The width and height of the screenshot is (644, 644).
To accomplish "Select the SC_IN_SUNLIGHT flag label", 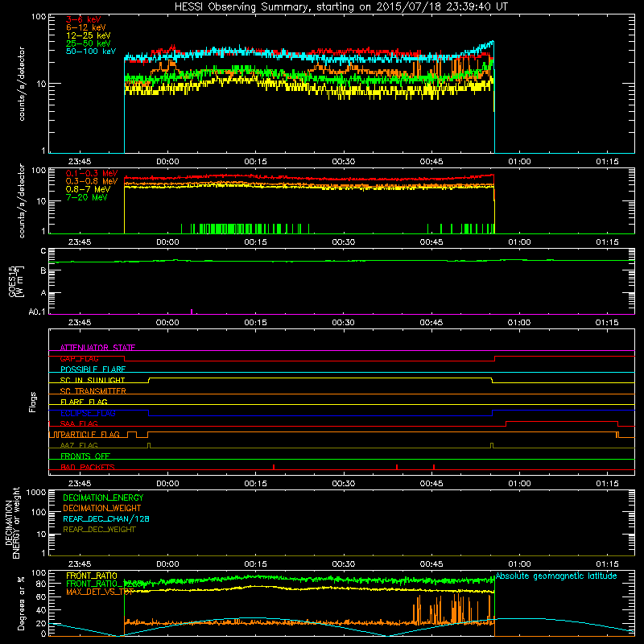I will click(x=93, y=380).
